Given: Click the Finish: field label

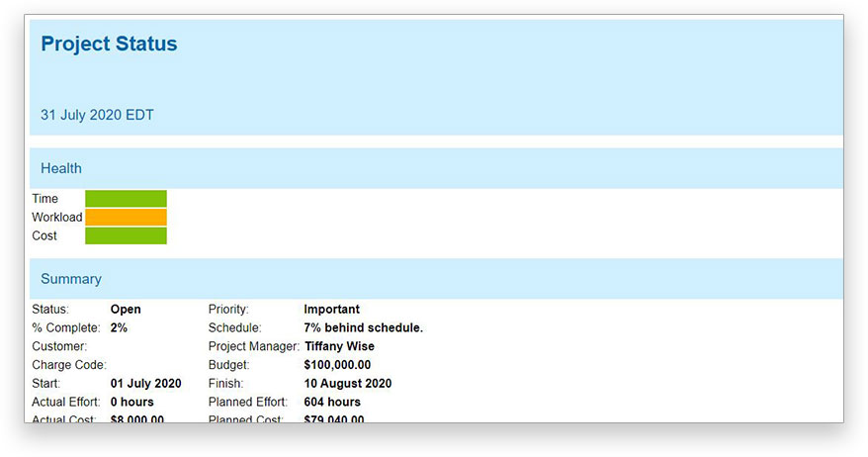Looking at the screenshot, I should click(225, 384).
